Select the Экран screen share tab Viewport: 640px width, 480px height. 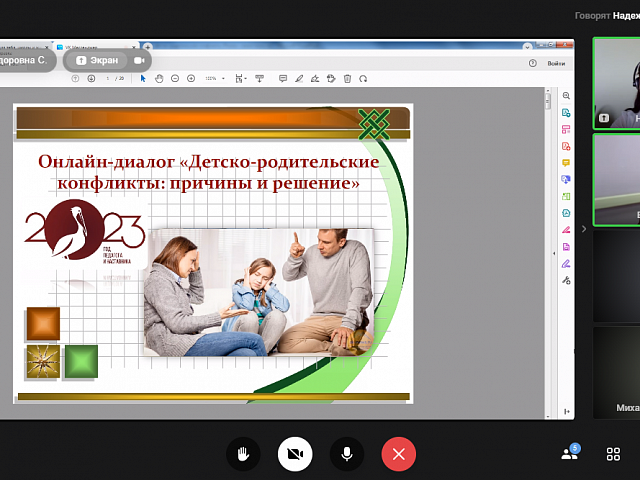[x=95, y=60]
